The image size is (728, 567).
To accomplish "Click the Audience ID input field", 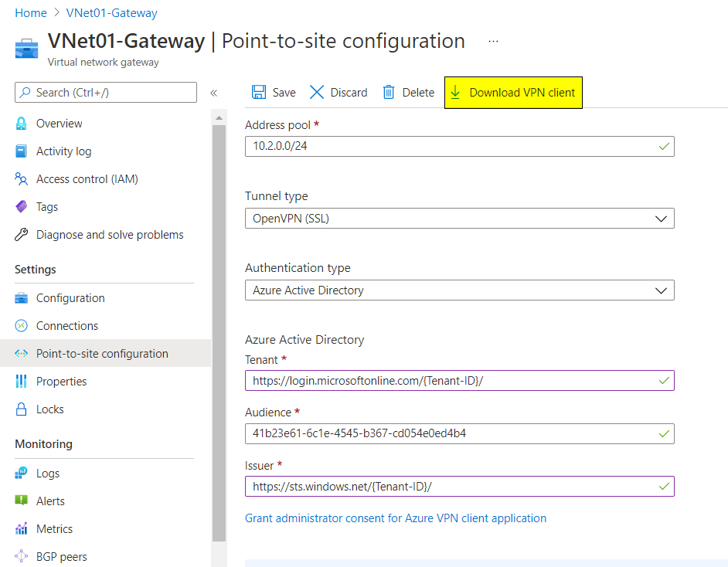I will (x=460, y=434).
